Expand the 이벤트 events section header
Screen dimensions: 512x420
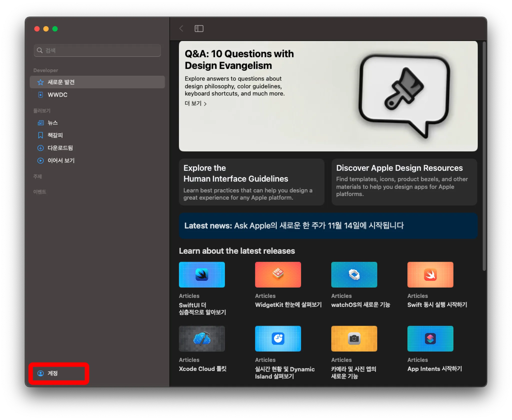coord(40,192)
